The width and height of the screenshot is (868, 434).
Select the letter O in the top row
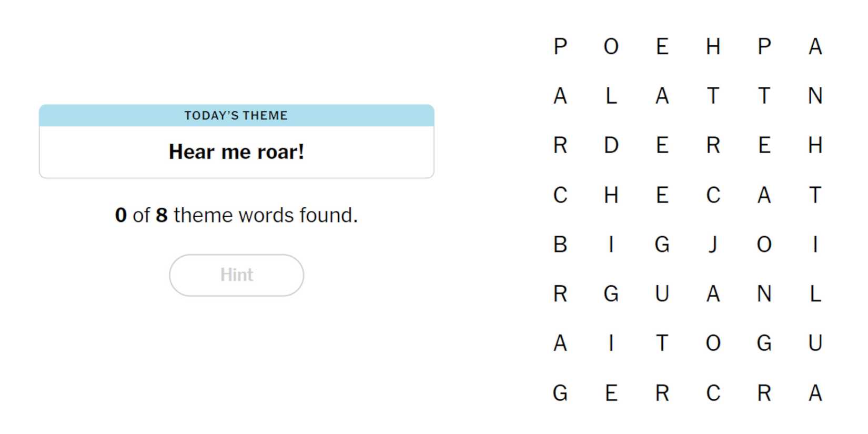point(611,47)
